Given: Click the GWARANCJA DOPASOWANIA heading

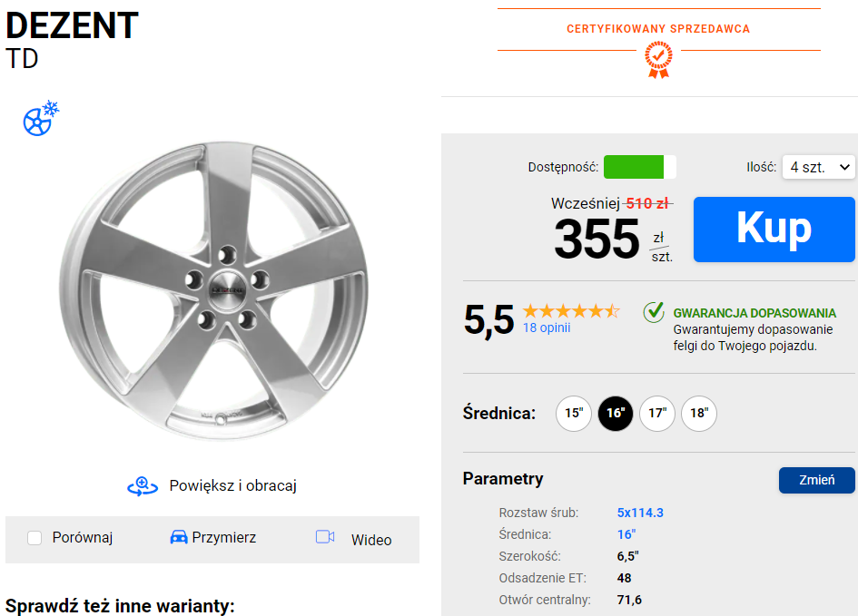Looking at the screenshot, I should tap(754, 313).
